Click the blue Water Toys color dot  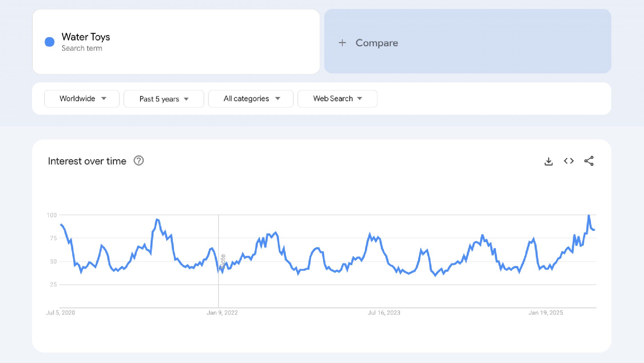(50, 42)
